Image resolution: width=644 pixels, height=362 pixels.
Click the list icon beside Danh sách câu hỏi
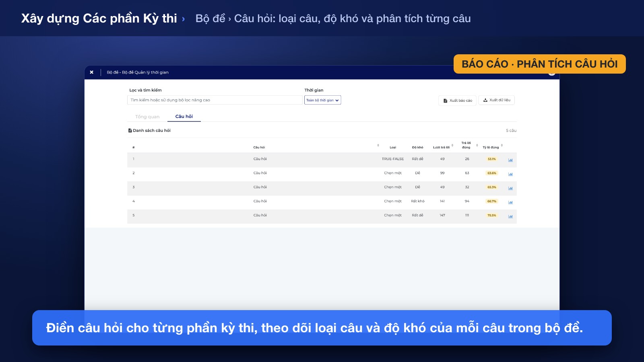point(130,130)
